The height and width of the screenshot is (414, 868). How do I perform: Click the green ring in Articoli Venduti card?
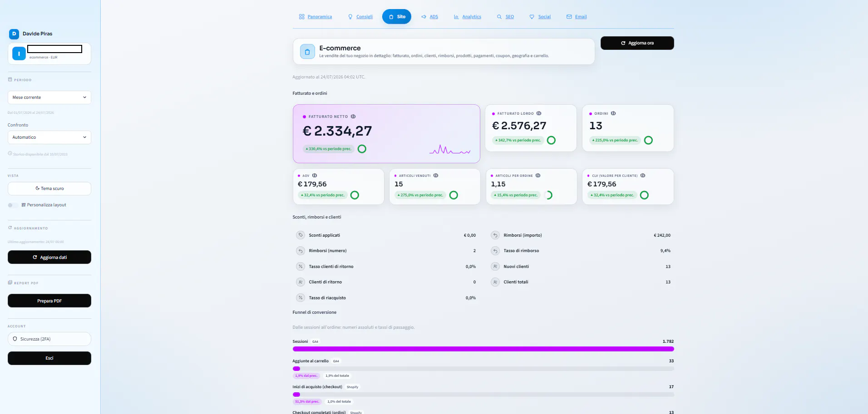pyautogui.click(x=454, y=195)
